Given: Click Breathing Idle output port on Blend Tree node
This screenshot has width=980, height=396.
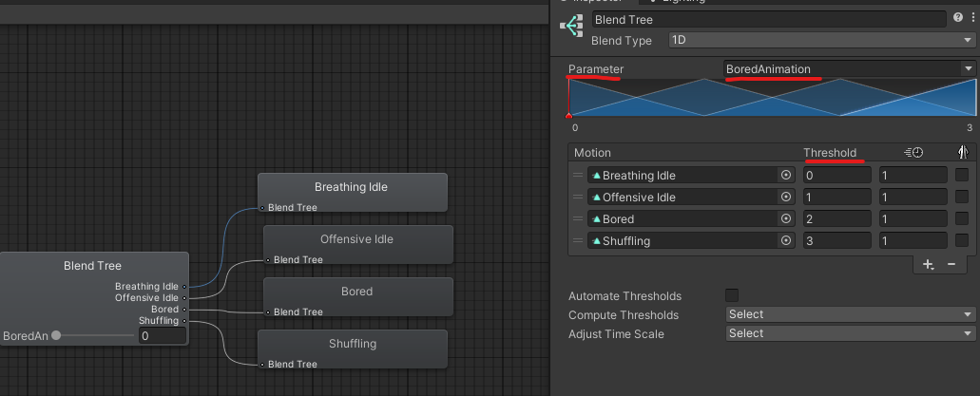Looking at the screenshot, I should (x=183, y=287).
